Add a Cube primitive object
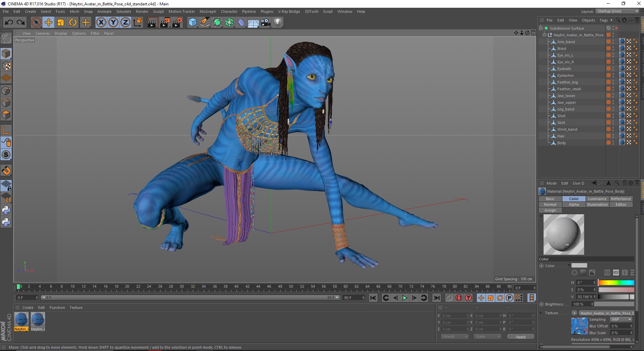The height and width of the screenshot is (351, 644). point(193,23)
